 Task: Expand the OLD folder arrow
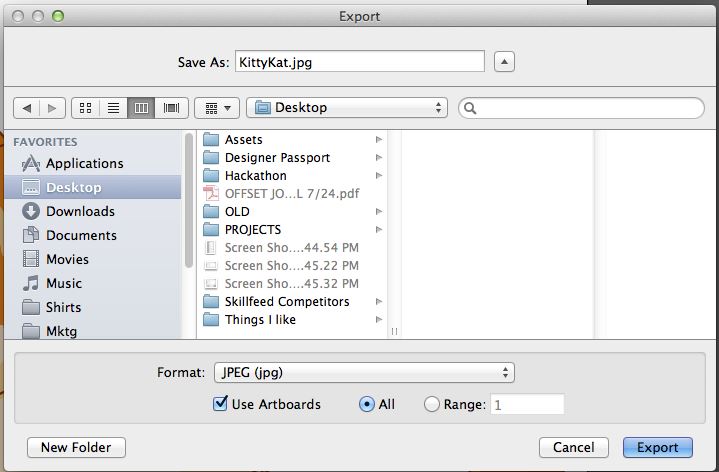point(379,211)
